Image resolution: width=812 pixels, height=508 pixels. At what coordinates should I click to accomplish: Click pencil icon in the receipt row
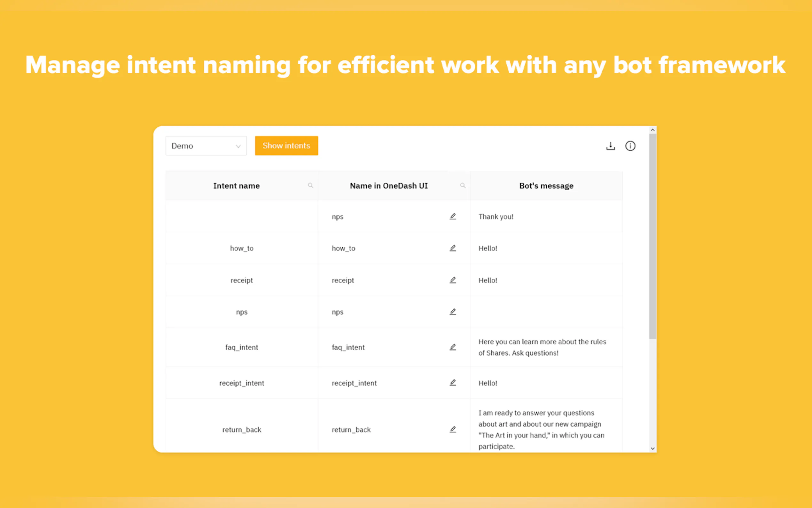[452, 280]
